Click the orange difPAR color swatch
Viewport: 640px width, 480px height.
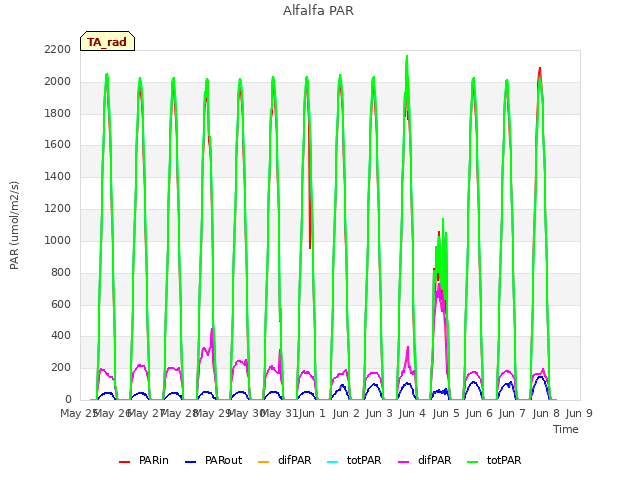[x=264, y=462]
